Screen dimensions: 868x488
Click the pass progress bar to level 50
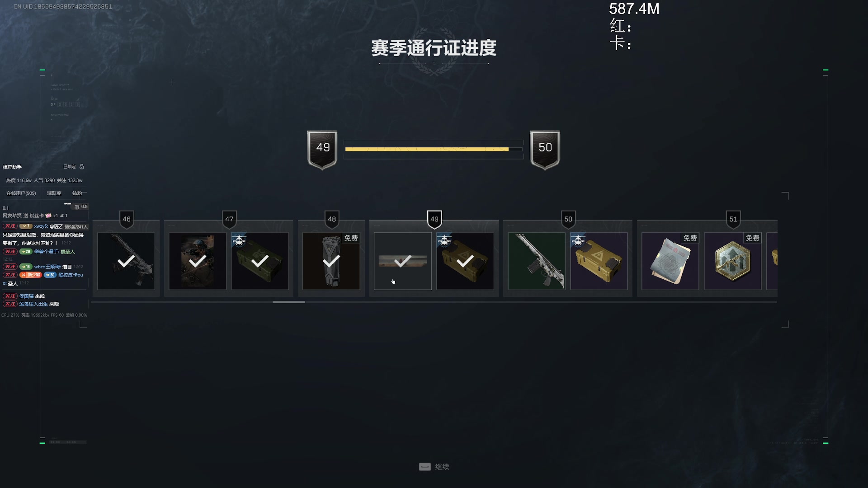pos(434,149)
